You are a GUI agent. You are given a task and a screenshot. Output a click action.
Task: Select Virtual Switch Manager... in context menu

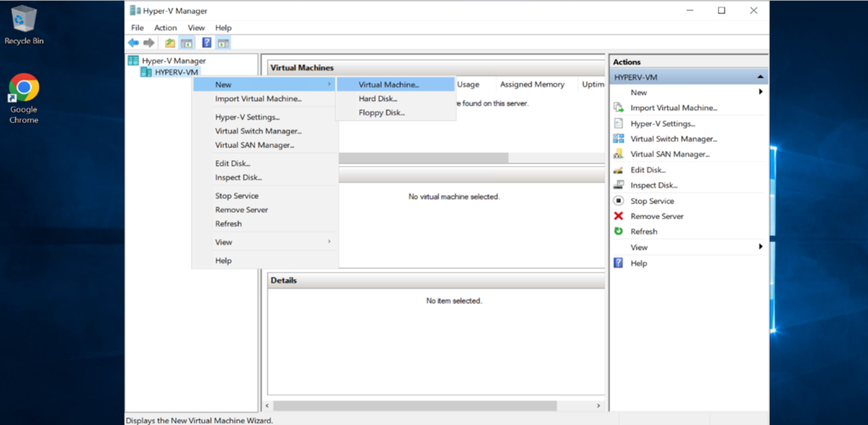click(x=264, y=131)
